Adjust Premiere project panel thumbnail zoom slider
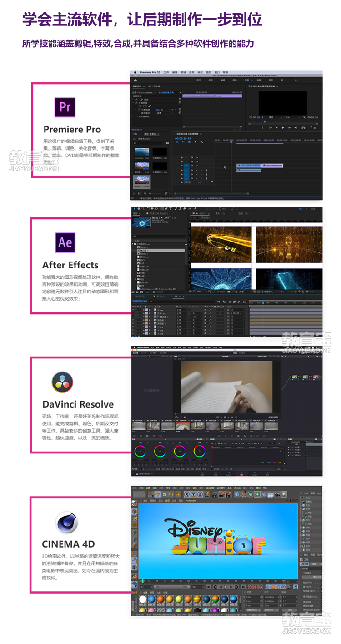Image resolution: width=341 pixels, height=644 pixels. click(154, 193)
